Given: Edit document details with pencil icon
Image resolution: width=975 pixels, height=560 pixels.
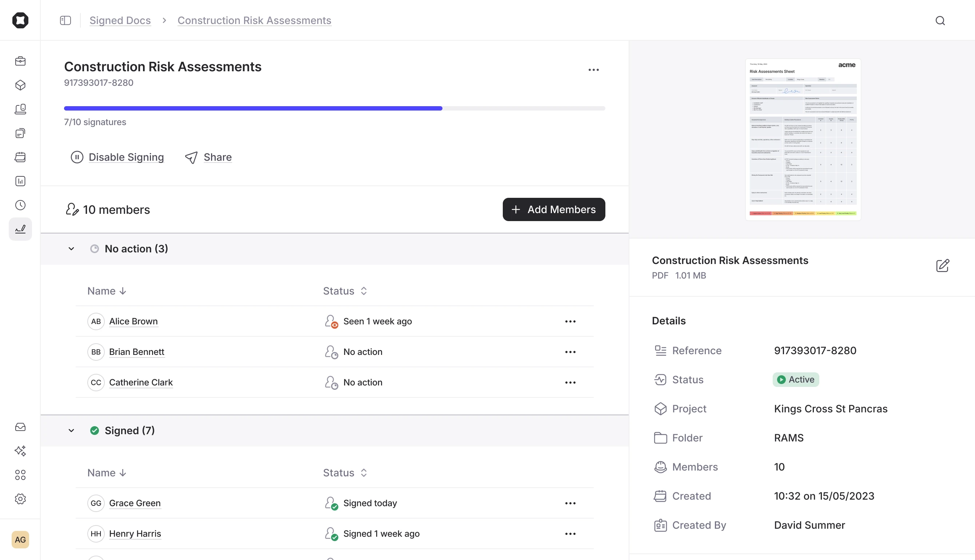Looking at the screenshot, I should (x=942, y=265).
